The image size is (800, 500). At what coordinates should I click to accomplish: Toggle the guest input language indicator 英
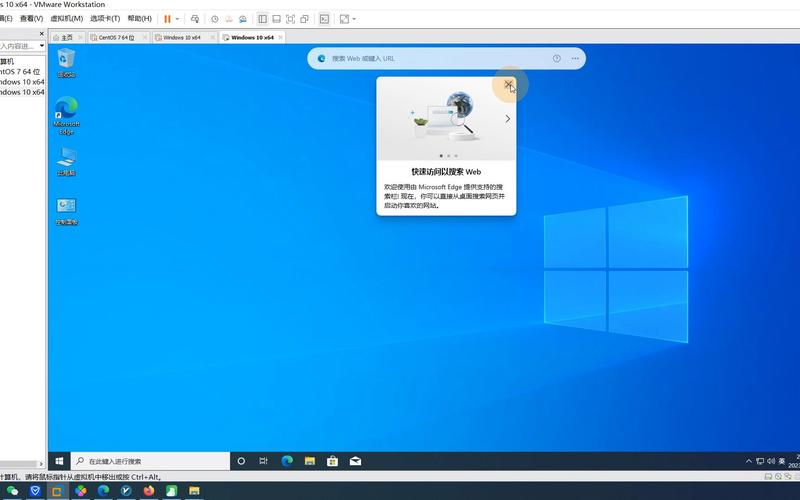(782, 461)
